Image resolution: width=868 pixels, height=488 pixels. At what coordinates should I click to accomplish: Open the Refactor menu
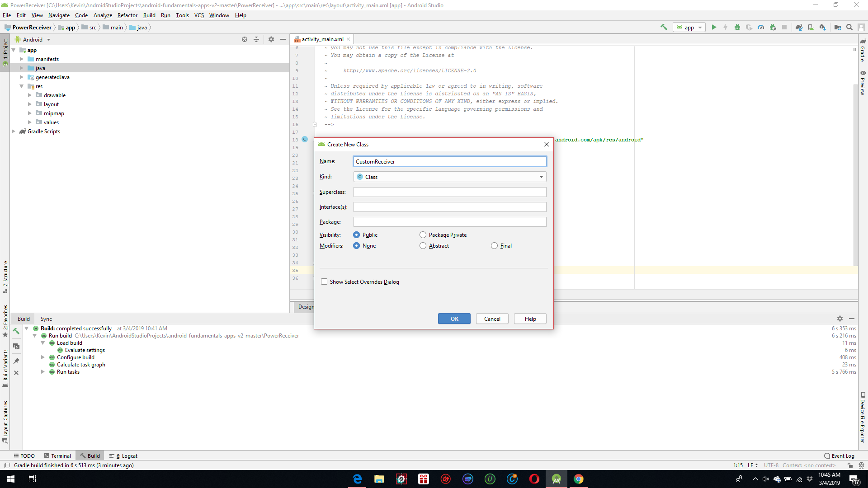(127, 15)
